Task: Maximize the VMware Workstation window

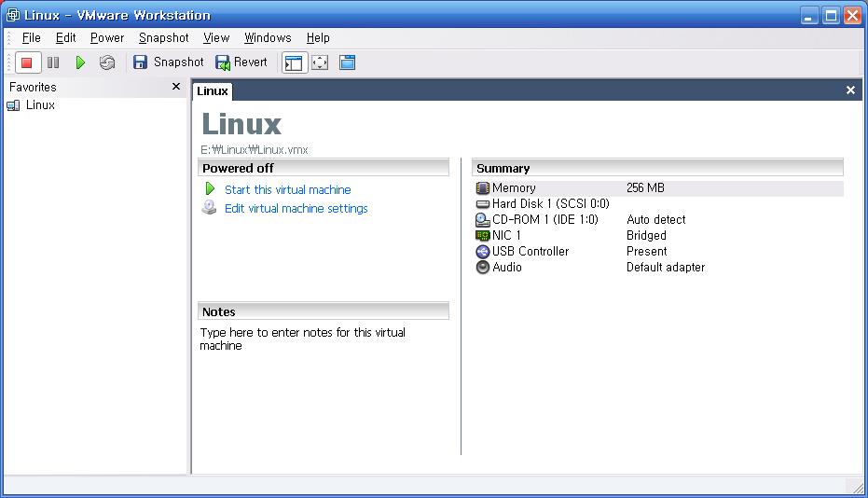Action: point(831,16)
